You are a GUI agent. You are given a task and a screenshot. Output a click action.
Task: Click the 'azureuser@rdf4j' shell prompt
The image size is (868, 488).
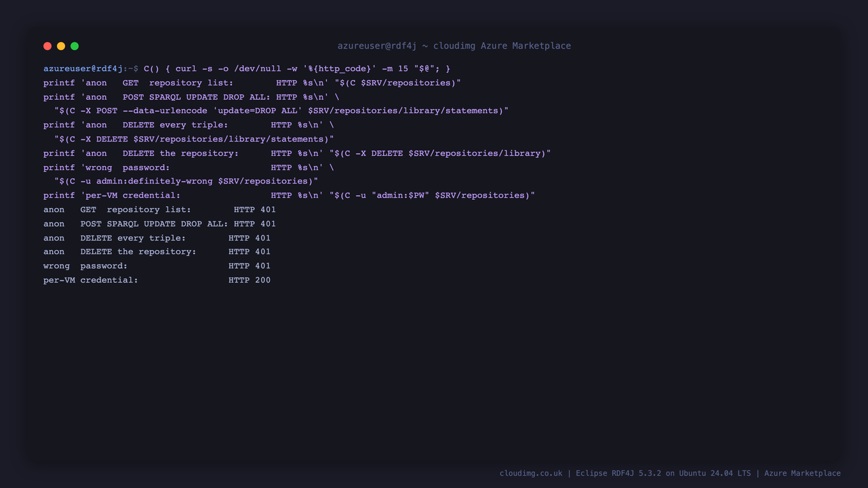(83, 68)
